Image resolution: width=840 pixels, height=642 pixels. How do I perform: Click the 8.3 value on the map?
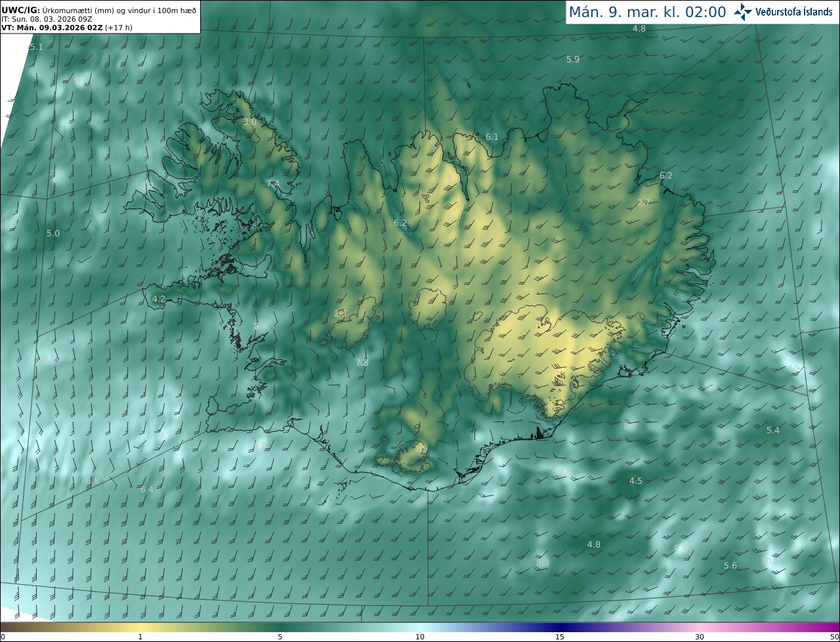tap(543, 563)
